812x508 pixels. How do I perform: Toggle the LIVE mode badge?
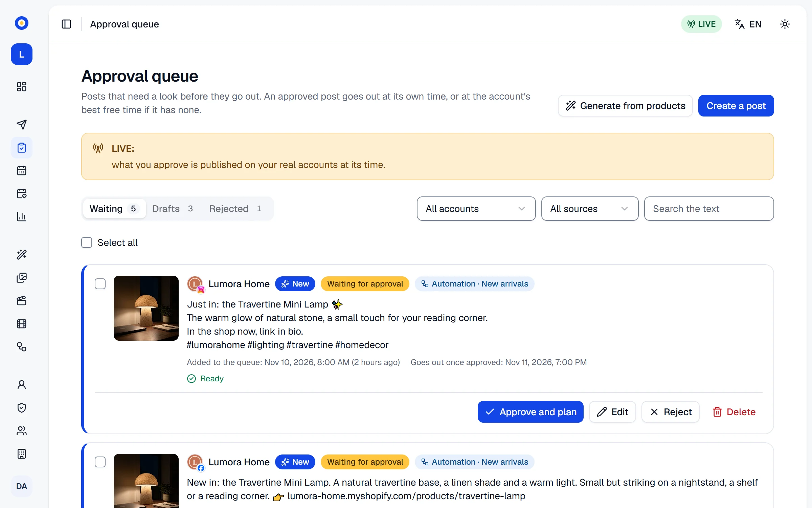coord(701,24)
